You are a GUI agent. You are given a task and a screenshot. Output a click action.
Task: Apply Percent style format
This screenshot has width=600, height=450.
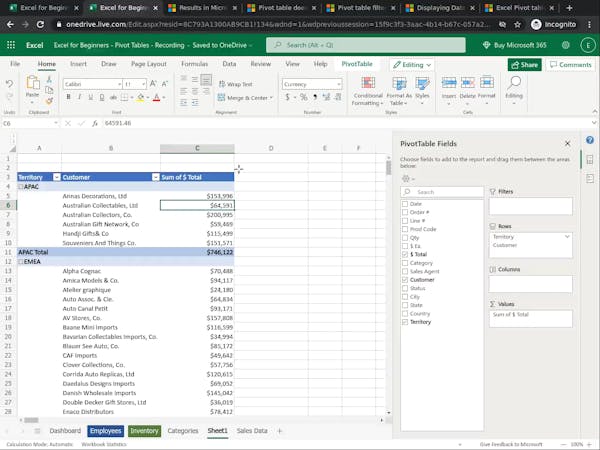(303, 97)
